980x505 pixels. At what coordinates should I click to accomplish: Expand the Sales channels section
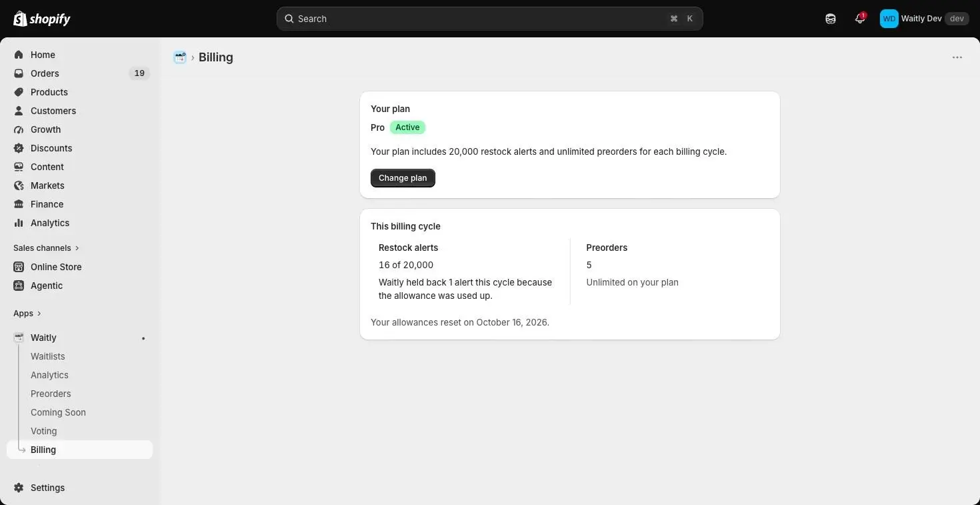coord(47,248)
